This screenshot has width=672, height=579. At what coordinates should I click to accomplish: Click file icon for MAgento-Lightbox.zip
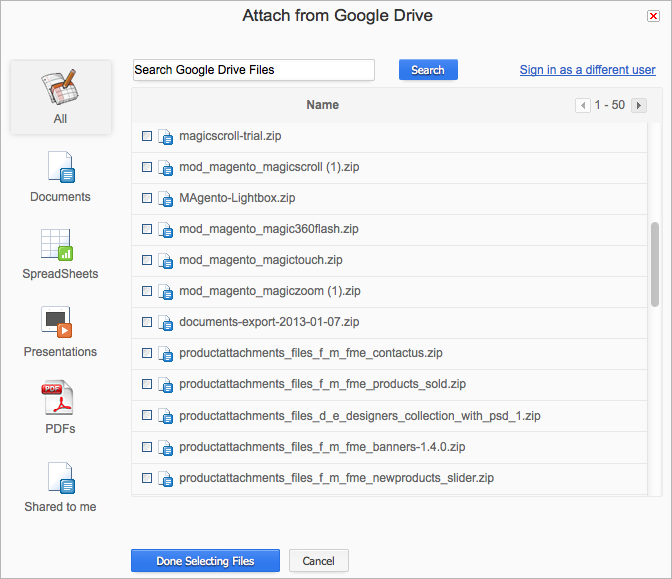pos(165,198)
